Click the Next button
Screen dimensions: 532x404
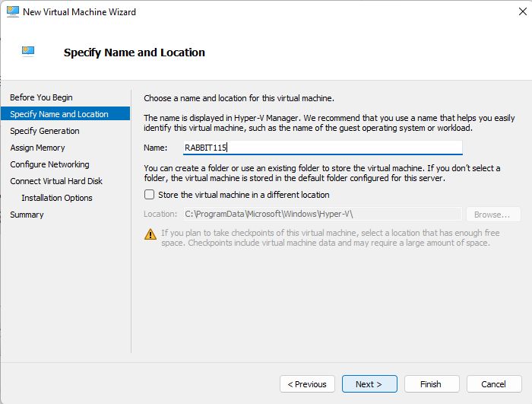[x=369, y=384]
